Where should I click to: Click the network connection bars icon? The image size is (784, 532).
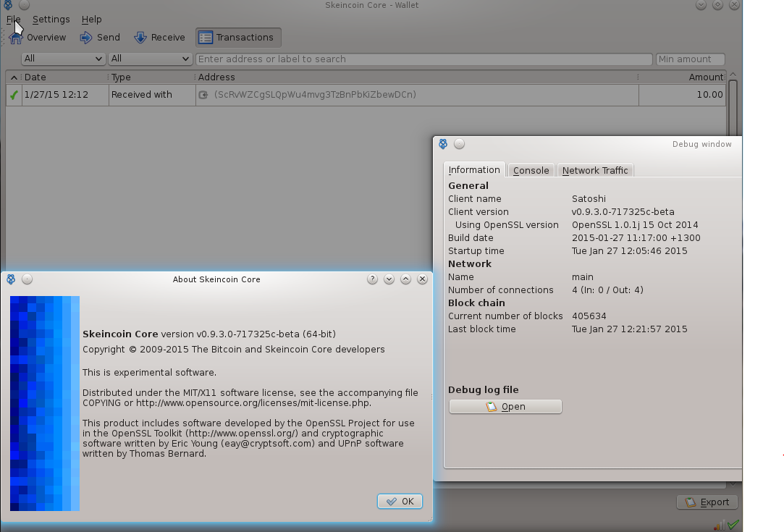(x=719, y=525)
